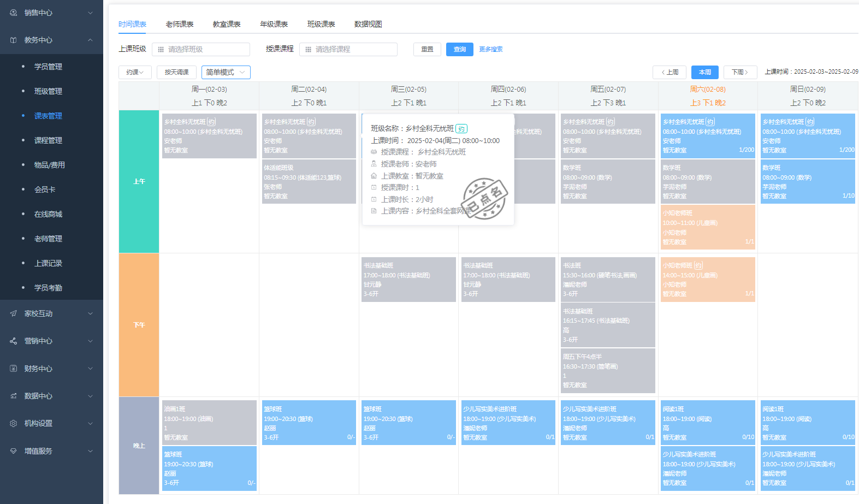Click the grid icon in 请选择课程 field

[x=308, y=49]
